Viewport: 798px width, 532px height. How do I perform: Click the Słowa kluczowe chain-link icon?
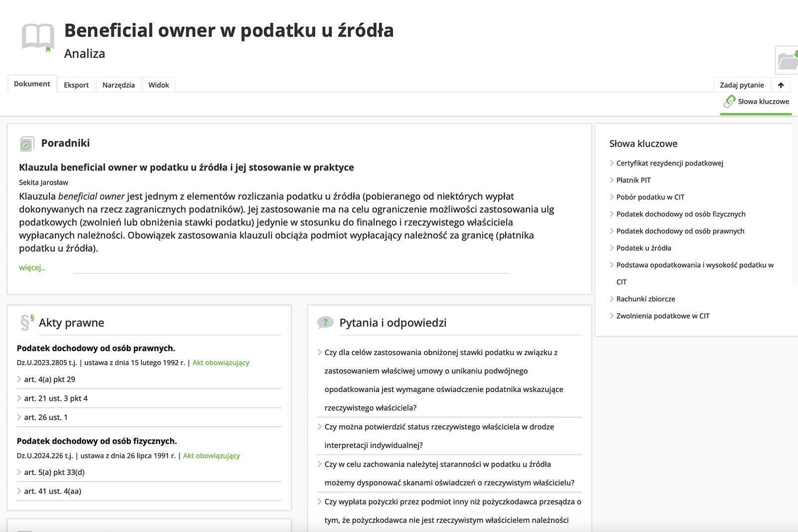pyautogui.click(x=729, y=102)
